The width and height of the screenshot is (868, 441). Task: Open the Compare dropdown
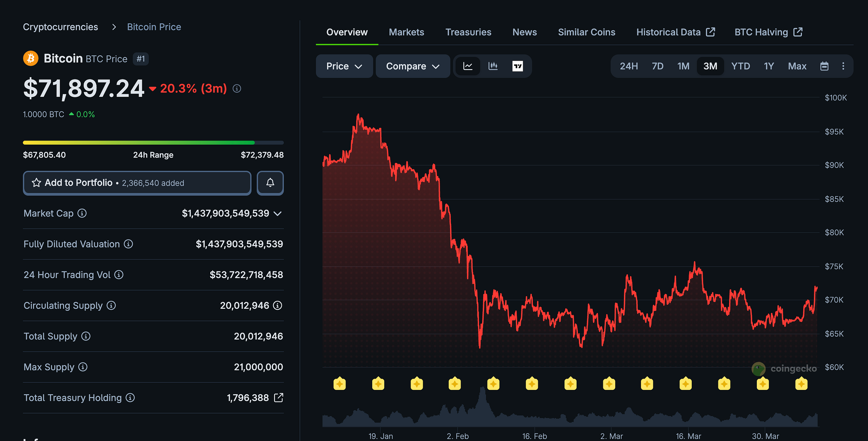point(413,66)
